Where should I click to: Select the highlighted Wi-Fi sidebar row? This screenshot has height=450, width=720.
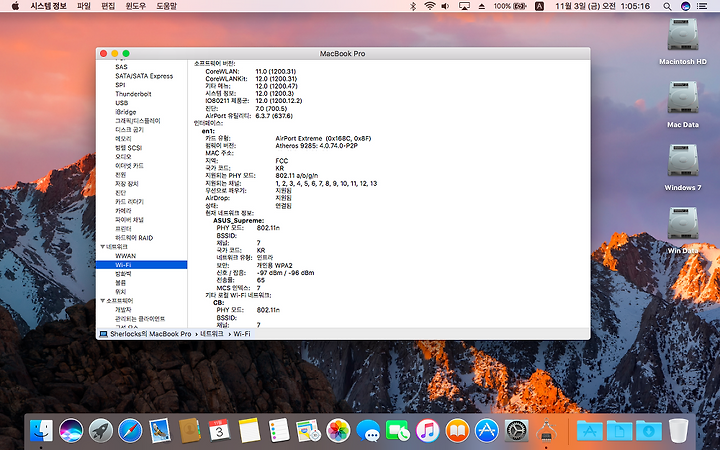[x=141, y=265]
